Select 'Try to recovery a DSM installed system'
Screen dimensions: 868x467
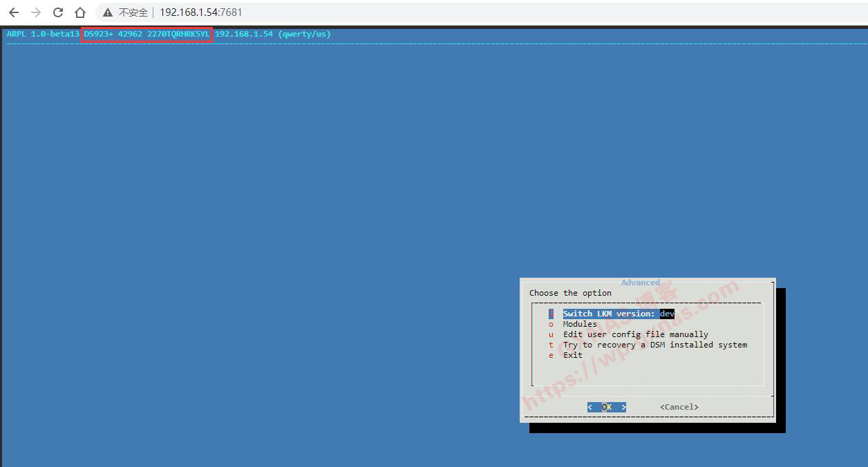click(654, 345)
